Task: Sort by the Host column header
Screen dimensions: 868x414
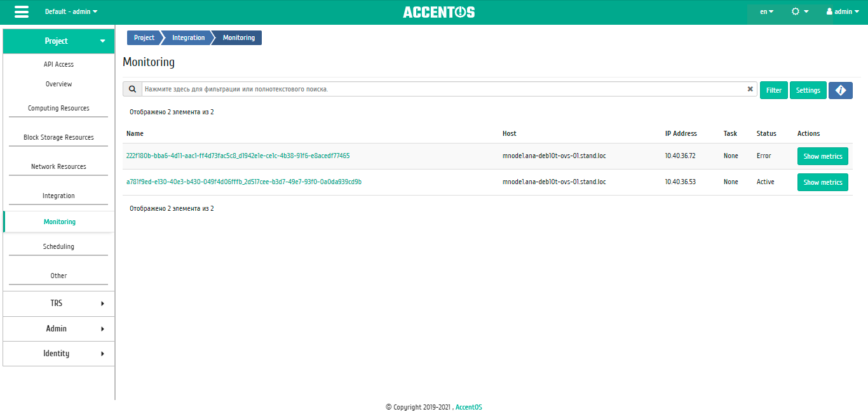Action: coord(510,133)
